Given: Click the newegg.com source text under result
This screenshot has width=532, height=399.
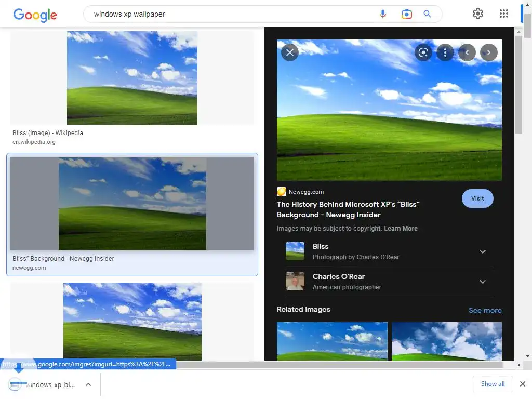Looking at the screenshot, I should coord(29,268).
